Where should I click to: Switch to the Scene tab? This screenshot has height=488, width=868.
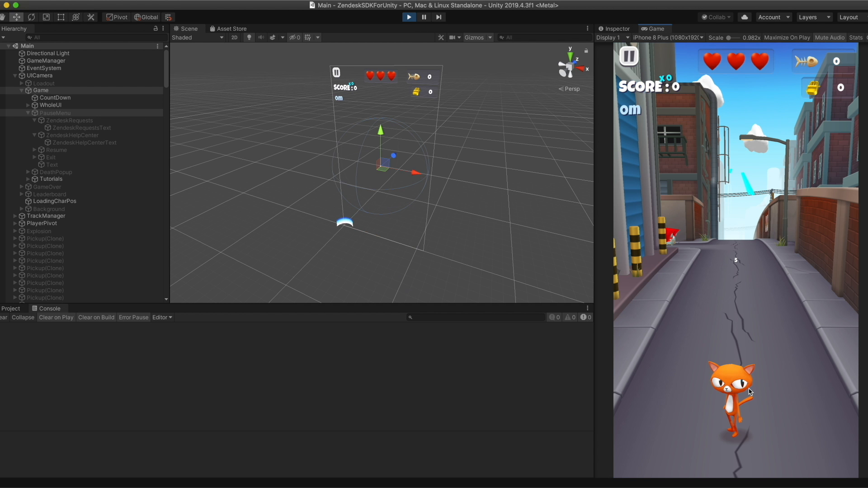pos(186,28)
